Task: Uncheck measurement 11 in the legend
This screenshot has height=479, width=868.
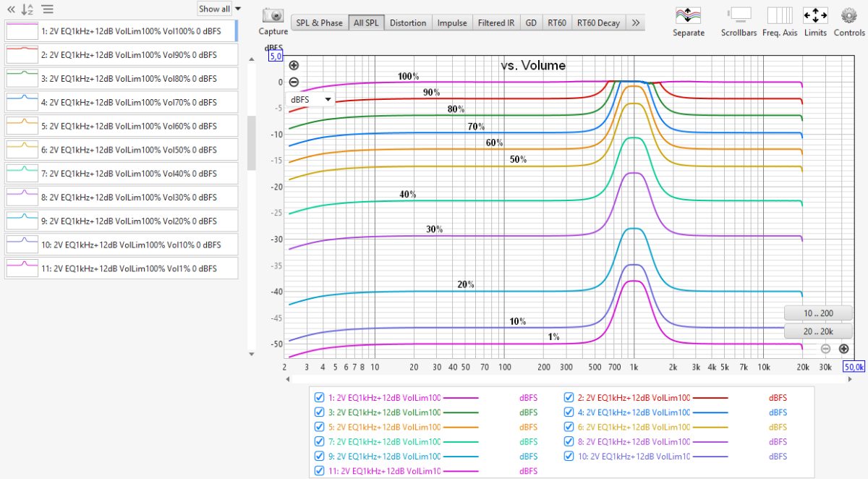Action: point(319,470)
